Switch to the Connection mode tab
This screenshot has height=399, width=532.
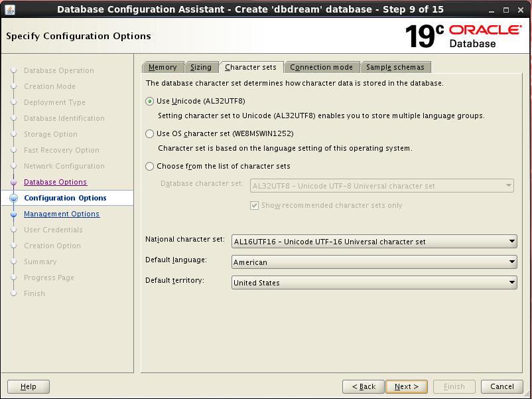[322, 67]
